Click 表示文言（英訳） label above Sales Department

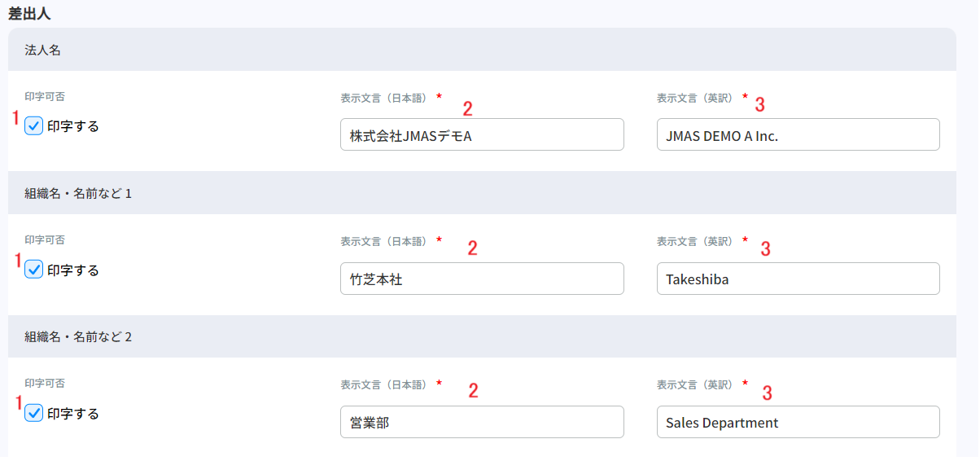(697, 384)
